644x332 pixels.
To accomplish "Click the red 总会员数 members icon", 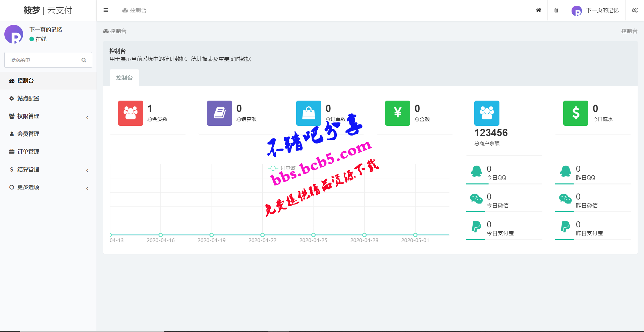I will point(130,113).
